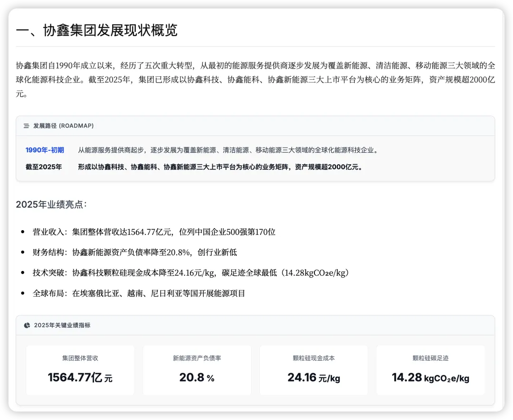Click the pie chart icon beside 2025年关键业绩指标

[27, 325]
